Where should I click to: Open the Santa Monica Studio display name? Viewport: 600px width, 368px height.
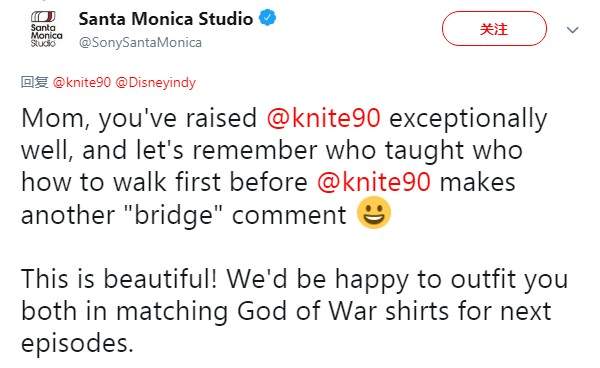(166, 19)
